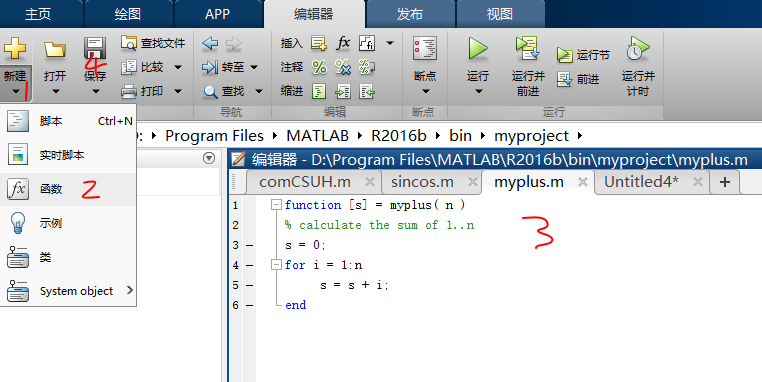This screenshot has height=382, width=762.
Task: Click the Breakpoints (断点) icon
Action: point(425,48)
